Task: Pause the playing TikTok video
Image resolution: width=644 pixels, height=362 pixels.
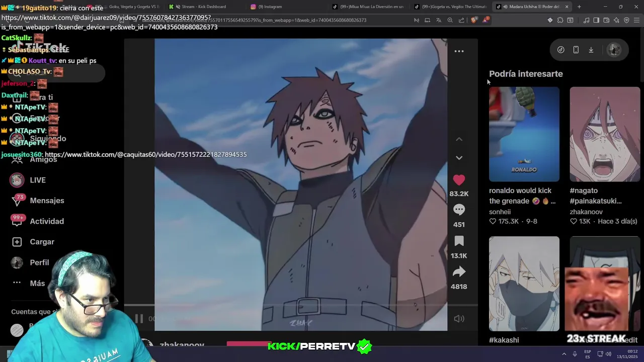Action: pyautogui.click(x=139, y=319)
